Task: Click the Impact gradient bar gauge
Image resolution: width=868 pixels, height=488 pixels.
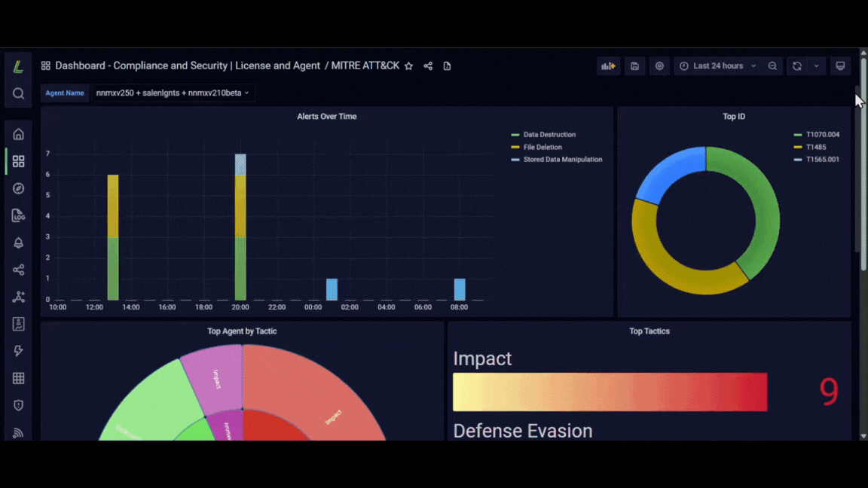Action: pos(610,392)
